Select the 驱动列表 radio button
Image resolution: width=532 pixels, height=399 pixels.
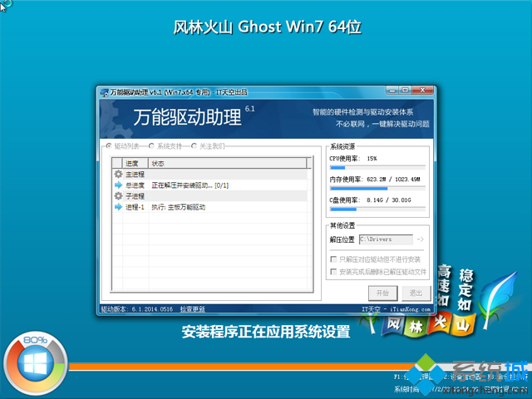pyautogui.click(x=109, y=146)
